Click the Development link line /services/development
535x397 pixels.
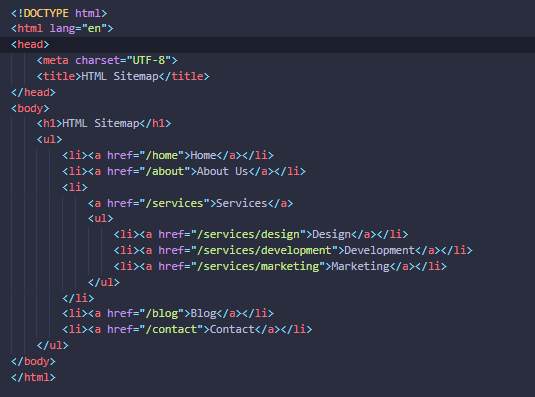pos(293,250)
